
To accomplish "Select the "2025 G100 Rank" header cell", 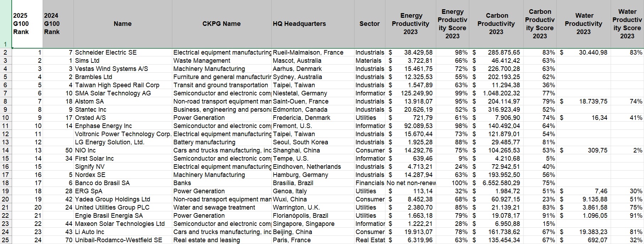I will click(x=27, y=24).
